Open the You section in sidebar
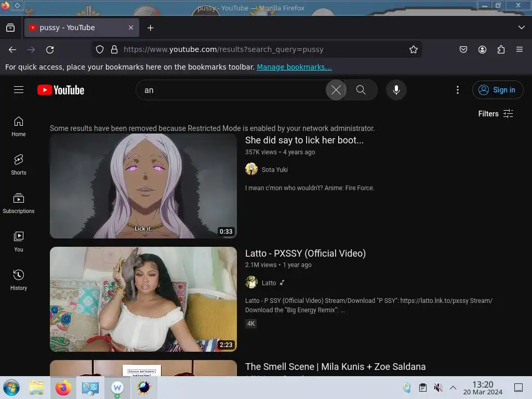Screen dimensions: 532x399 [19, 242]
